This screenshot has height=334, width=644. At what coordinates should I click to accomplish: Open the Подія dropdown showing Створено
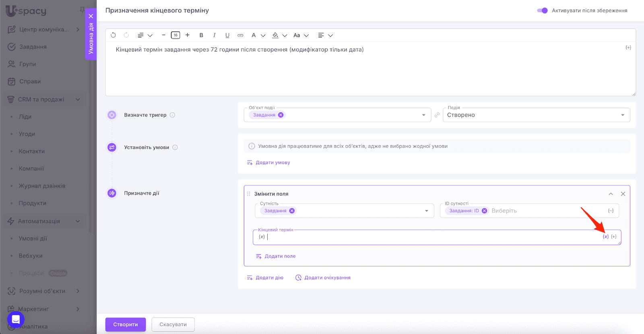pyautogui.click(x=536, y=115)
